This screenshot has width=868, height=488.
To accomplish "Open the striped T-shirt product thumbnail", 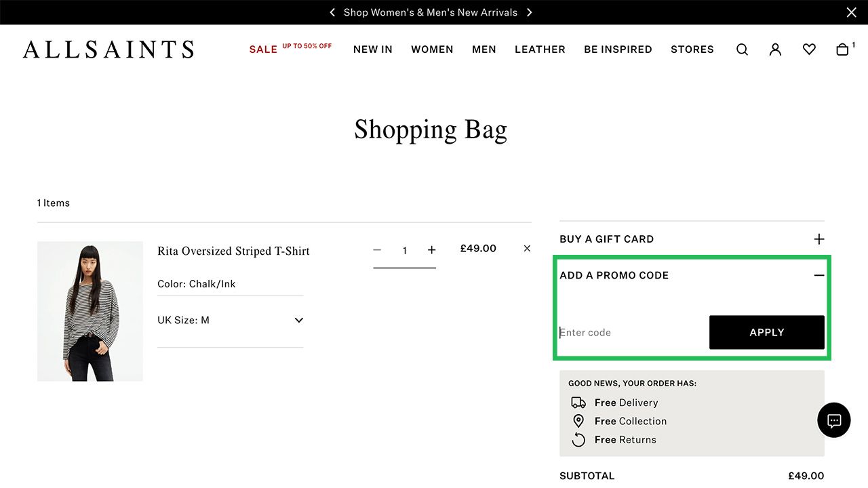I will click(90, 311).
